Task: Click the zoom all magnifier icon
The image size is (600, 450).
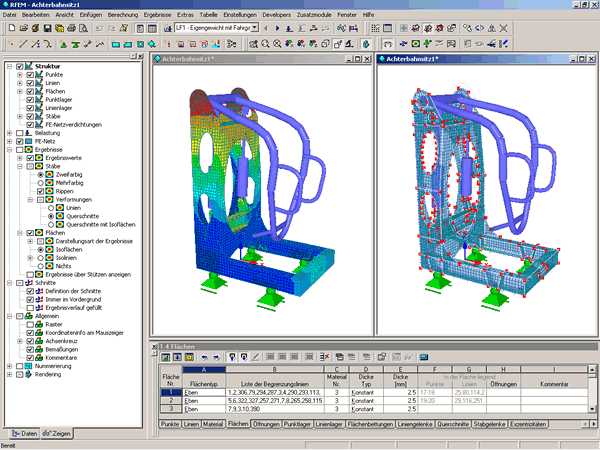Action: [x=277, y=44]
